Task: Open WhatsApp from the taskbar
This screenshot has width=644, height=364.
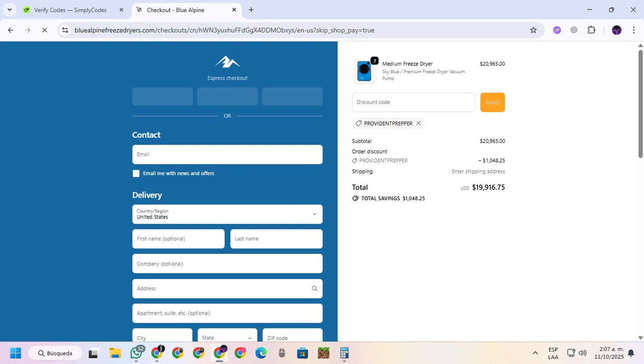Action: point(136,353)
